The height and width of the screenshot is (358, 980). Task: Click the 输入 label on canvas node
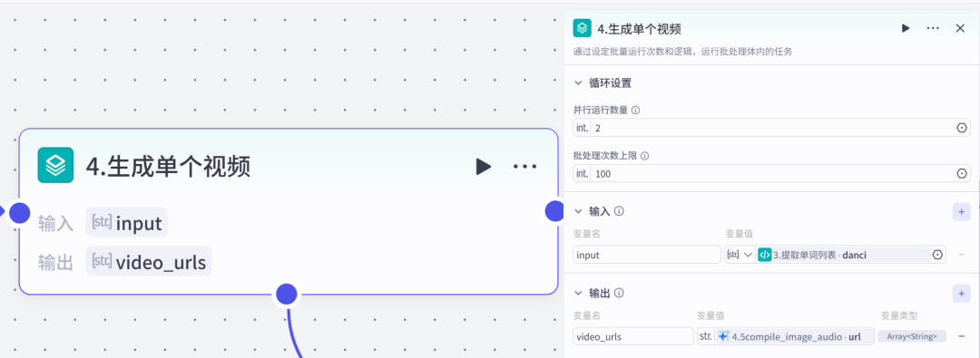(x=56, y=223)
